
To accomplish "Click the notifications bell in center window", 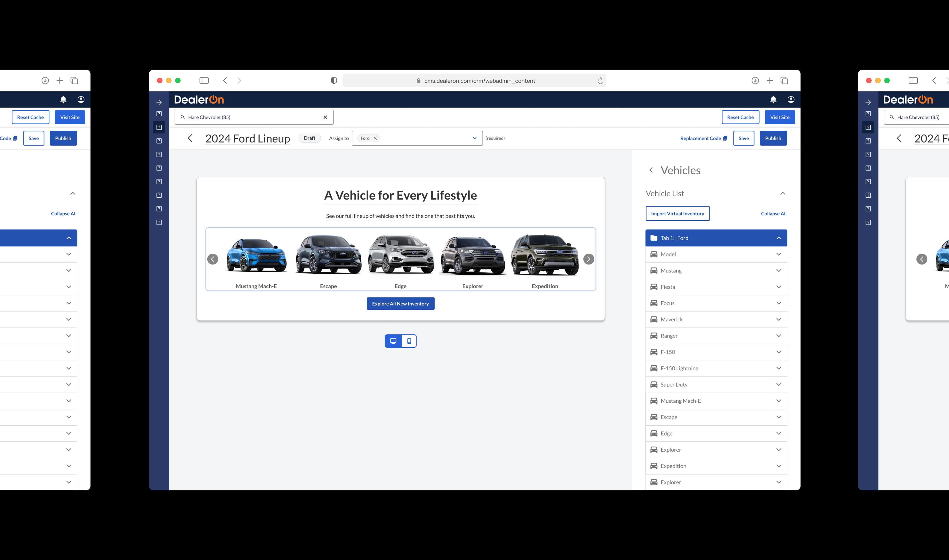I will (773, 100).
